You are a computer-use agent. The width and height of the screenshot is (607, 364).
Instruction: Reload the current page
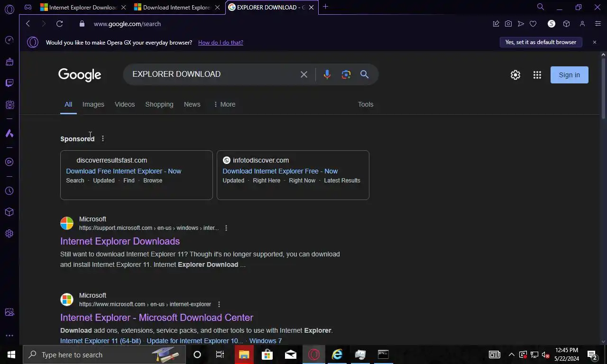(x=59, y=24)
